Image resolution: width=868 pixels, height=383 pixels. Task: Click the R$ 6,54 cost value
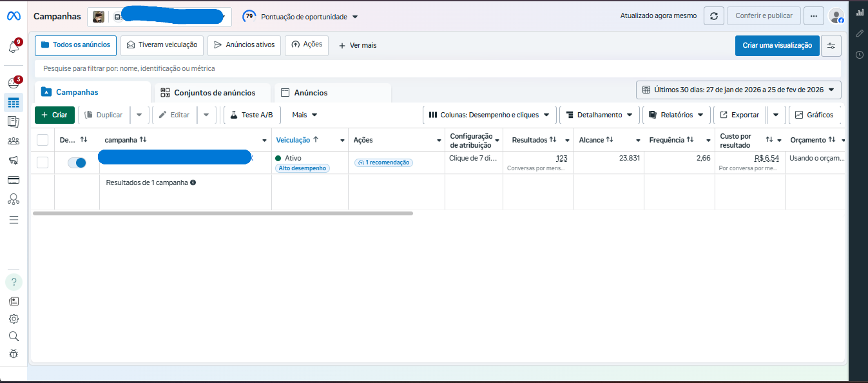767,158
